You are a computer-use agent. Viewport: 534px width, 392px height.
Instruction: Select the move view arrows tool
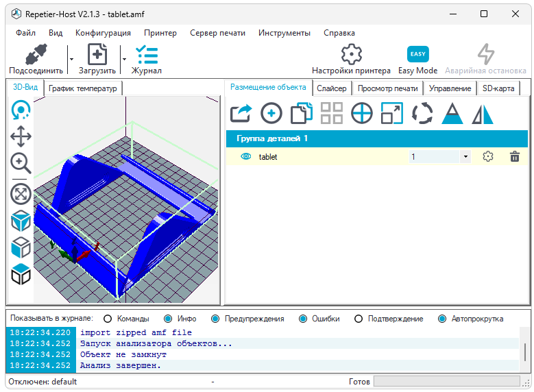pyautogui.click(x=21, y=136)
